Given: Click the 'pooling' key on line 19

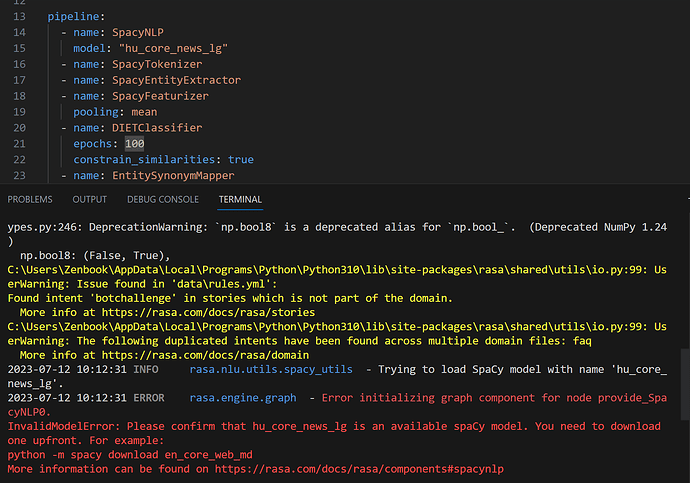Looking at the screenshot, I should (96, 112).
